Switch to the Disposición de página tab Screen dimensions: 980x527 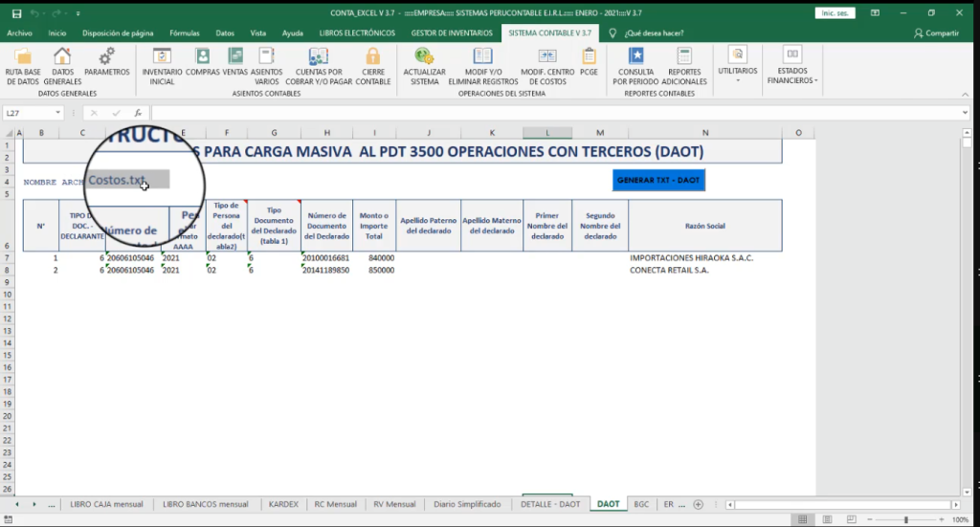(118, 33)
